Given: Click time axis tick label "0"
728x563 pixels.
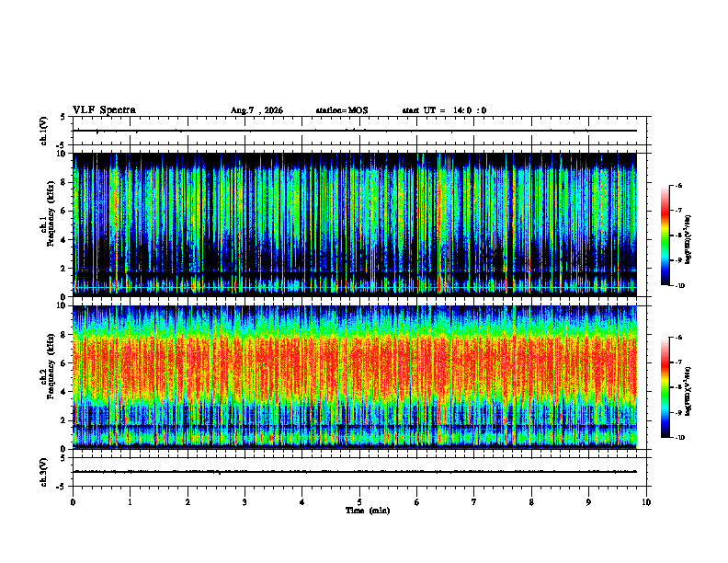Looking at the screenshot, I should point(73,502).
